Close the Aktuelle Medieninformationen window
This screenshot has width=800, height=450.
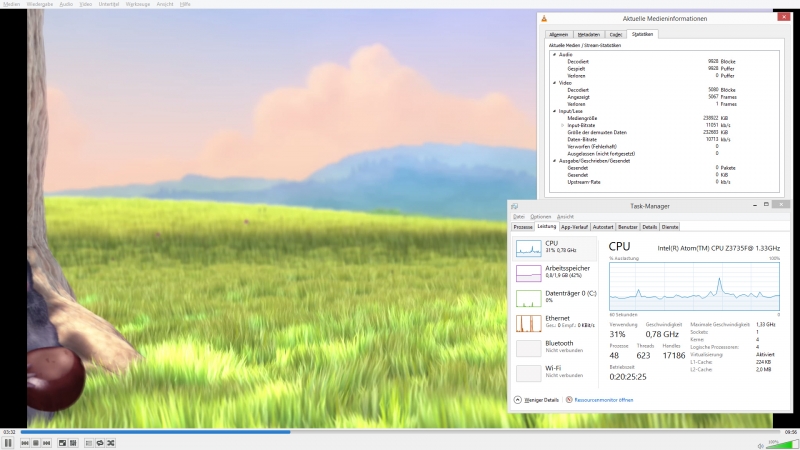point(784,17)
